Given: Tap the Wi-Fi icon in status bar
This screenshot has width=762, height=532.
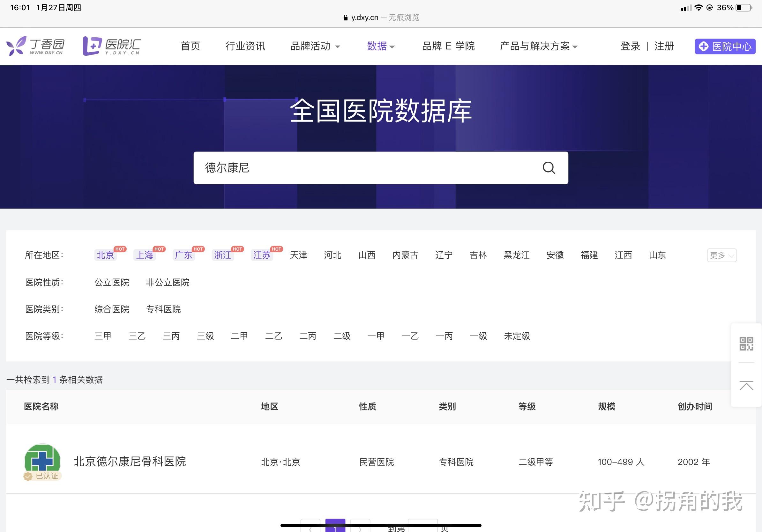Looking at the screenshot, I should 699,7.
